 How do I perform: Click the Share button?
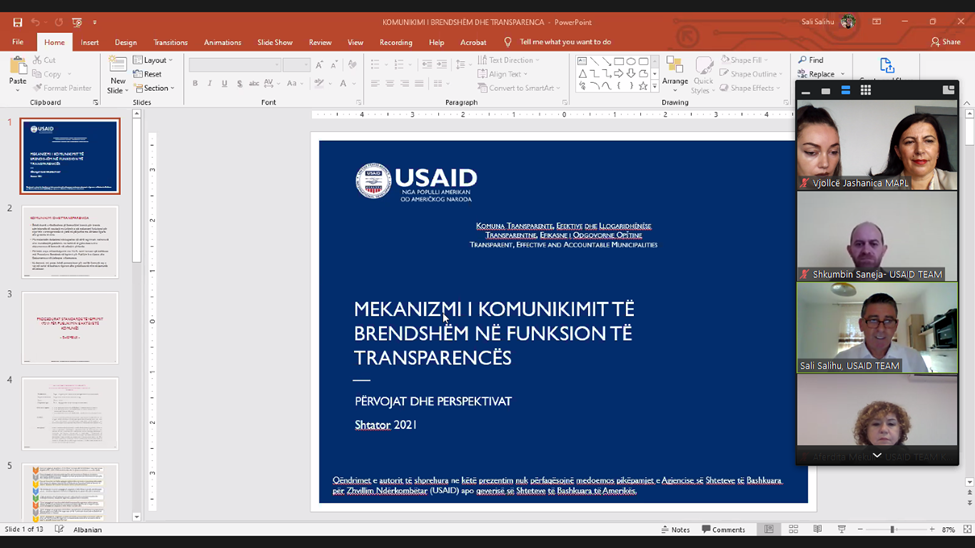coord(946,42)
